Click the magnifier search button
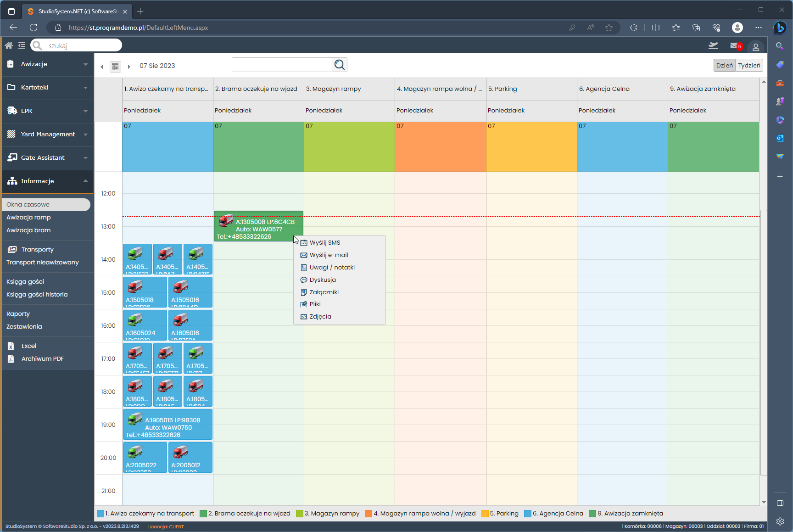Viewport: 793px width, 532px height. coord(340,65)
